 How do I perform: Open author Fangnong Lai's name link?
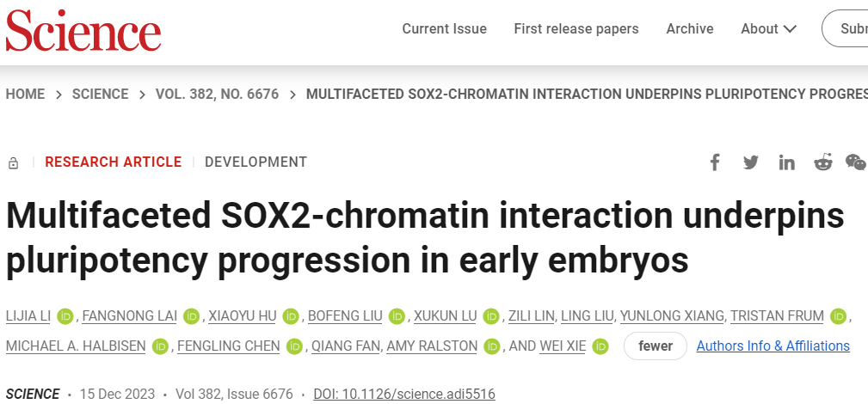pos(130,316)
